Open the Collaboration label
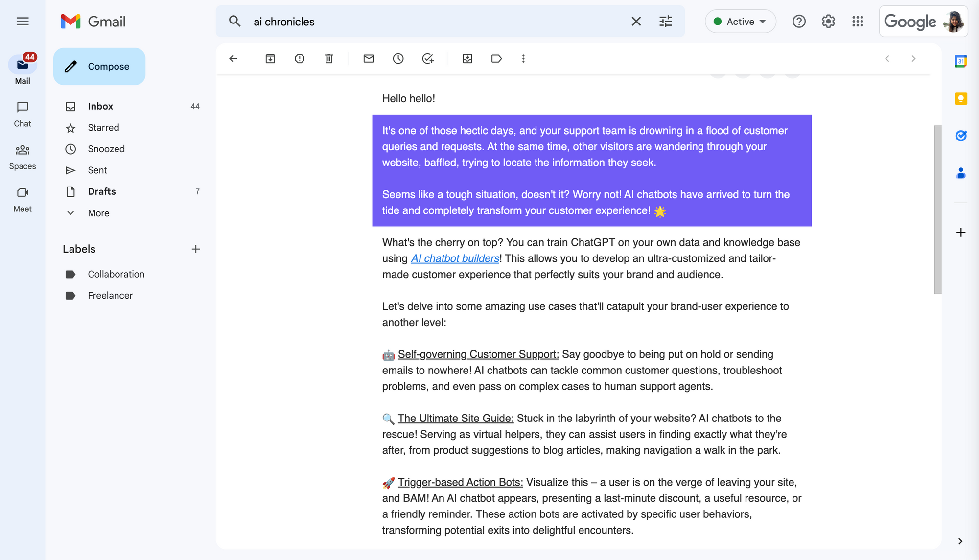 (116, 274)
